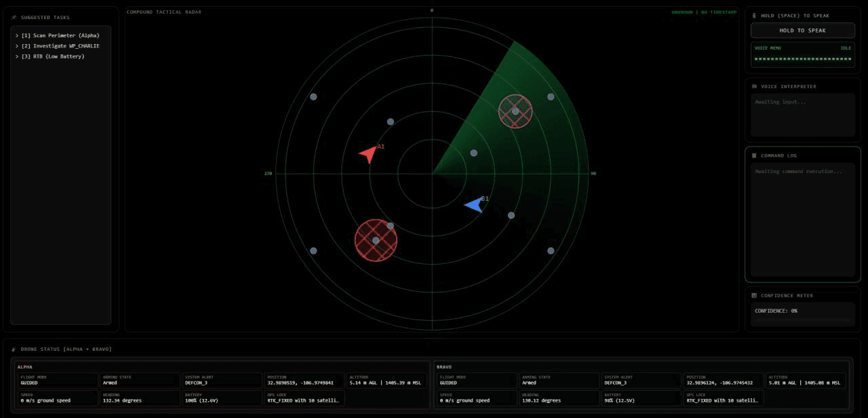Screen dimensions: 868x418
Task: Click Alpha's battery 100% (12.6V) cell
Action: pyautogui.click(x=222, y=398)
